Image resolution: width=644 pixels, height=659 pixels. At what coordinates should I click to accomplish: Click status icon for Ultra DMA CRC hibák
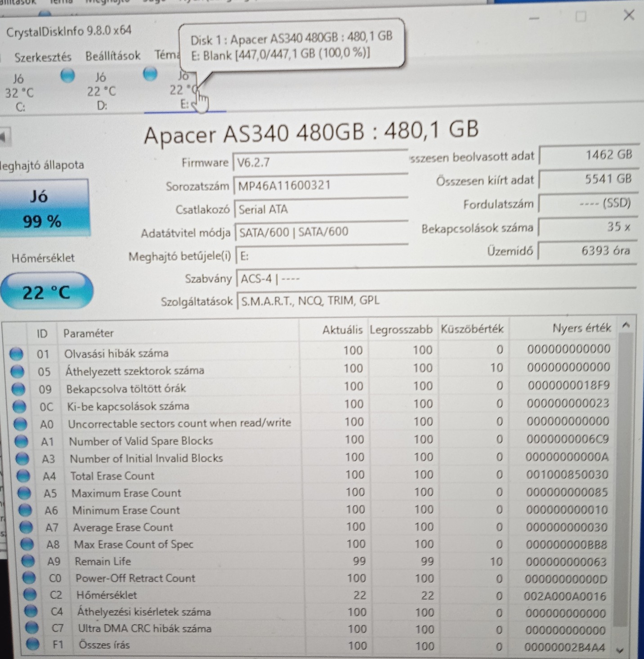[32, 628]
